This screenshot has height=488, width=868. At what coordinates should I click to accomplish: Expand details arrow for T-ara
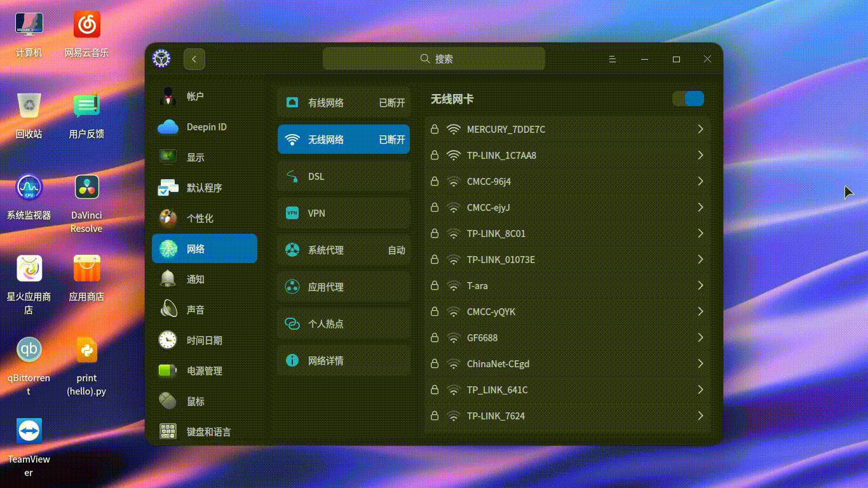pyautogui.click(x=700, y=286)
